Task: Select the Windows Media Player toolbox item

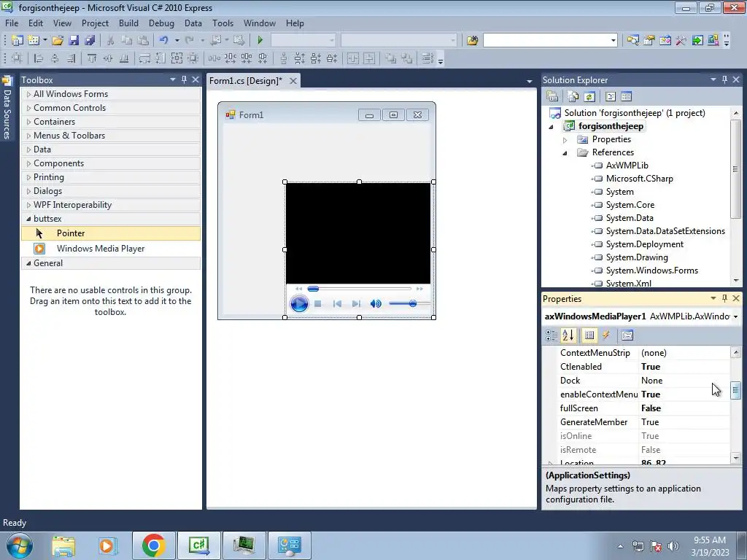Action: point(111,249)
